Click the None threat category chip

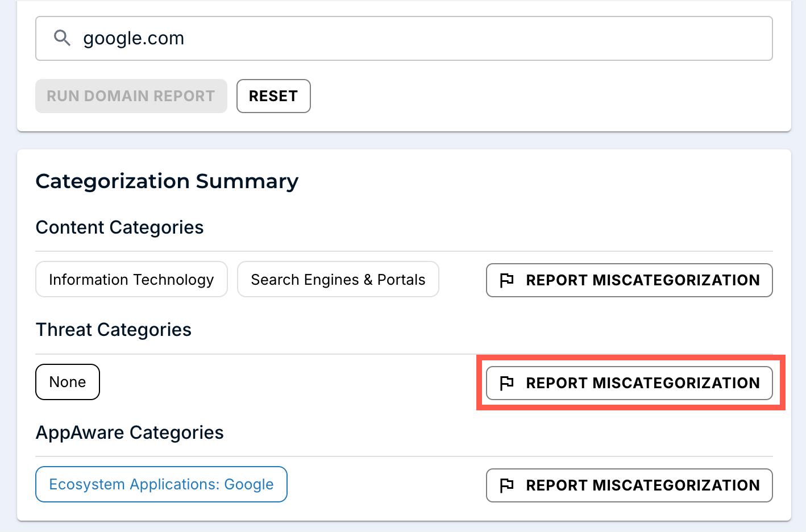coord(68,382)
